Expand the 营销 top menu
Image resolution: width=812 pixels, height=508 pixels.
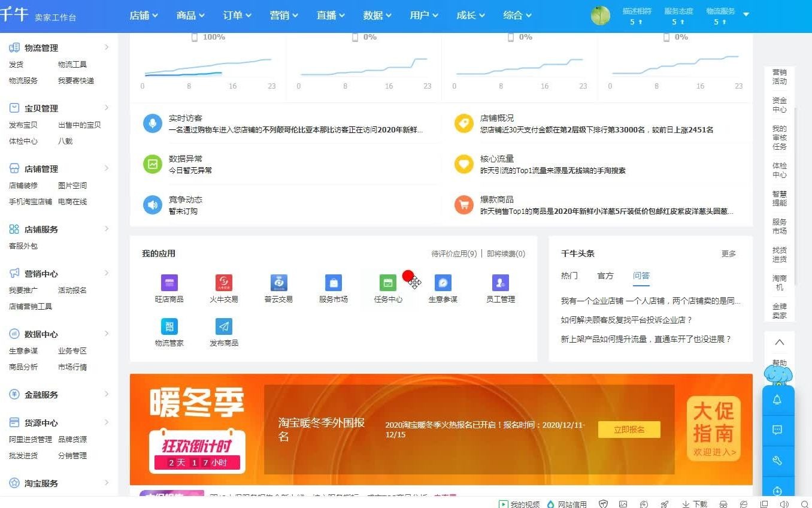click(284, 16)
